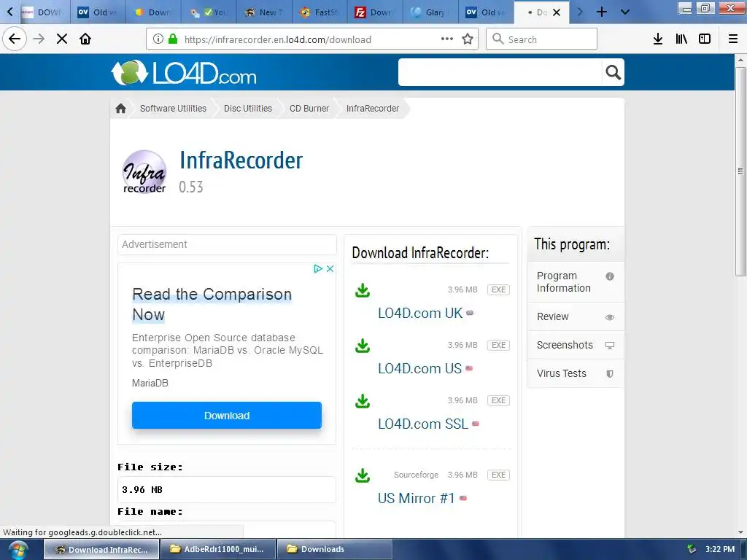Click the browser Search box
This screenshot has width=747, height=560.
click(x=542, y=39)
